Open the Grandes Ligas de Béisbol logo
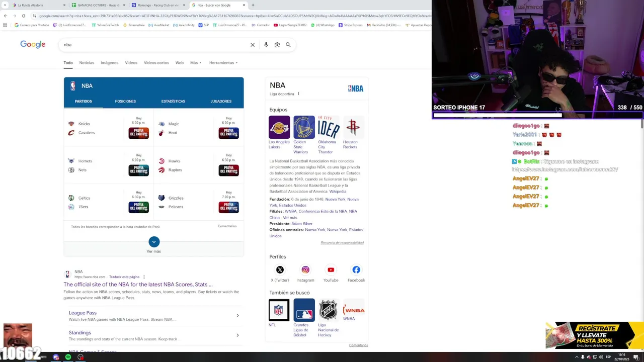Viewport: 644px width, 362px height. click(x=304, y=310)
